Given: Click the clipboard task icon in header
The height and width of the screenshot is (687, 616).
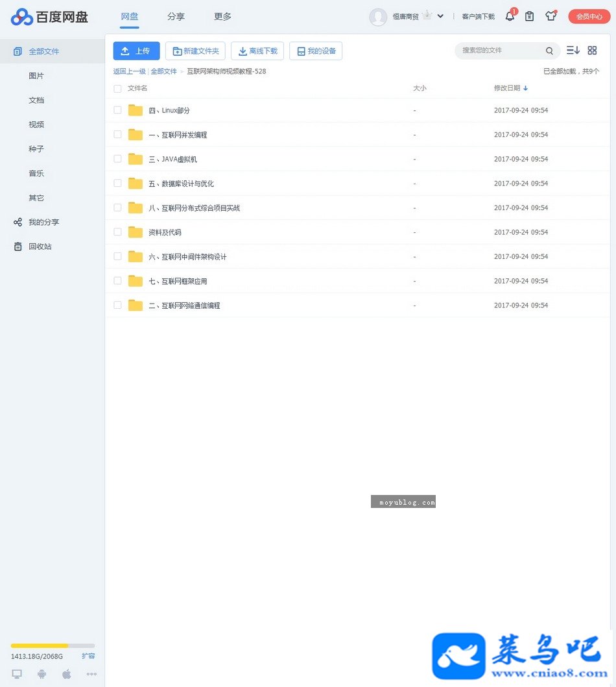Looking at the screenshot, I should (529, 16).
